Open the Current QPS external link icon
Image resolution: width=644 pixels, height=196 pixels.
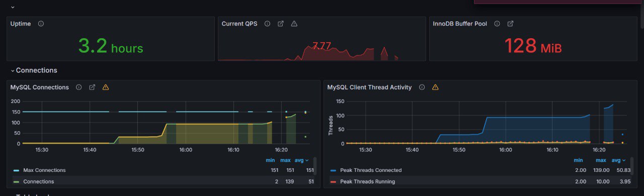[281, 24]
